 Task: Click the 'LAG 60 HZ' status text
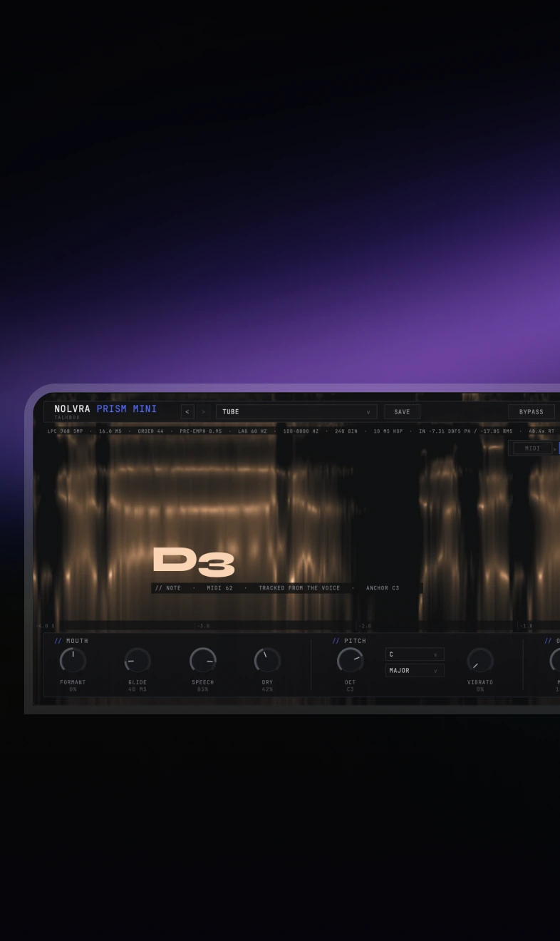tap(252, 431)
